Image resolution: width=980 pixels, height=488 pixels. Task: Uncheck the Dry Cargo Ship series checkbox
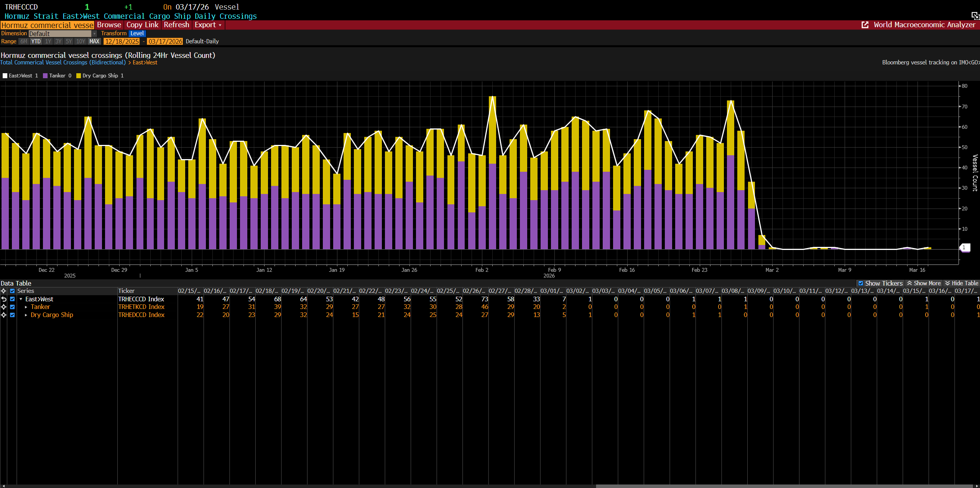point(12,315)
